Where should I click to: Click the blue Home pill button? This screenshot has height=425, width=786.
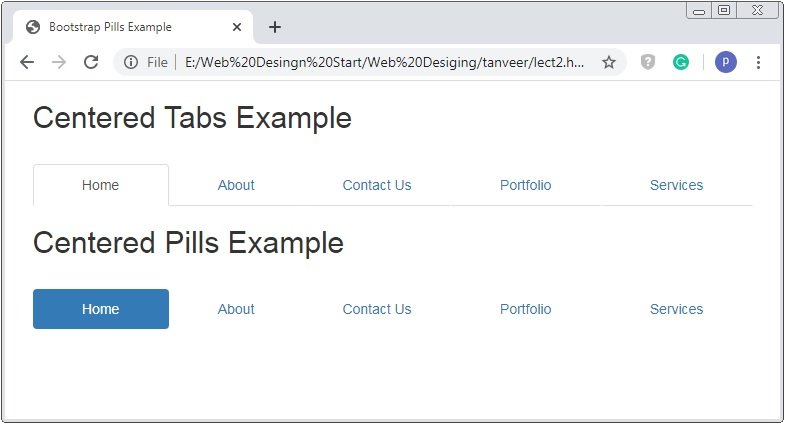101,309
